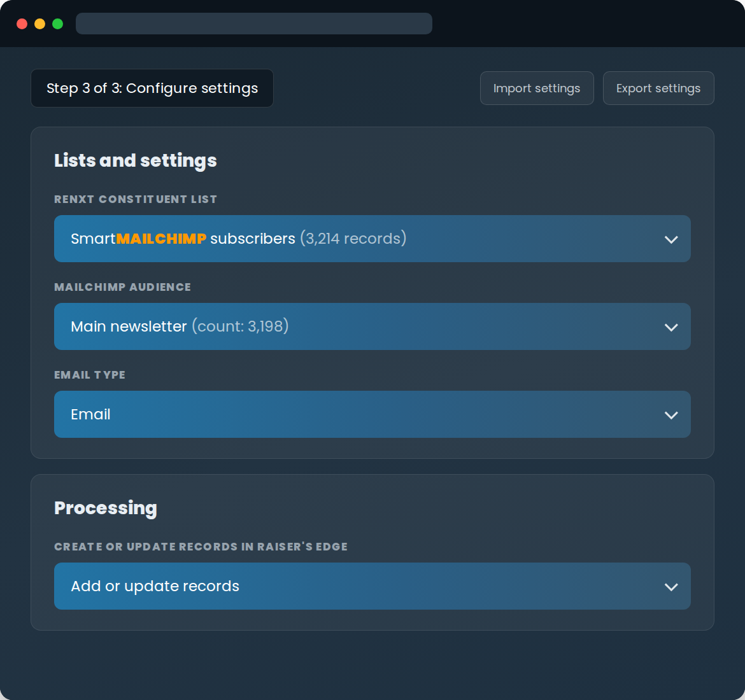The height and width of the screenshot is (700, 745).
Task: Expand the Email type dropdown
Action: pos(372,414)
